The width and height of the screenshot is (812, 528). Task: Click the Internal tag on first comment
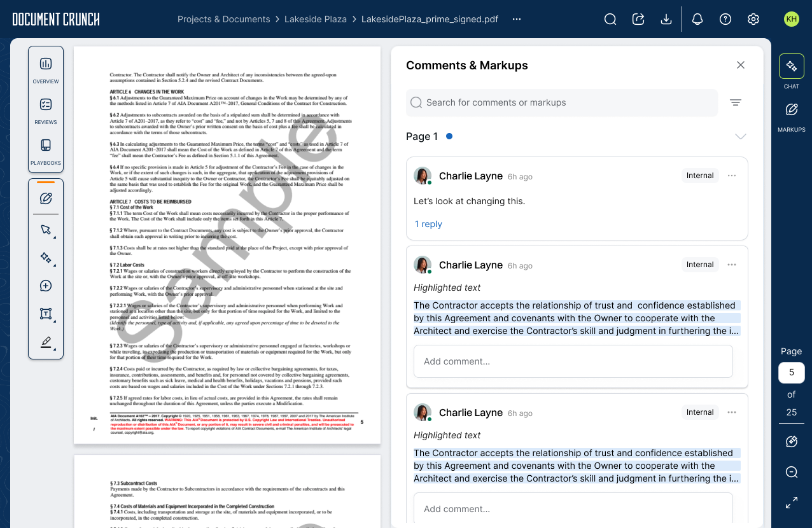(700, 176)
